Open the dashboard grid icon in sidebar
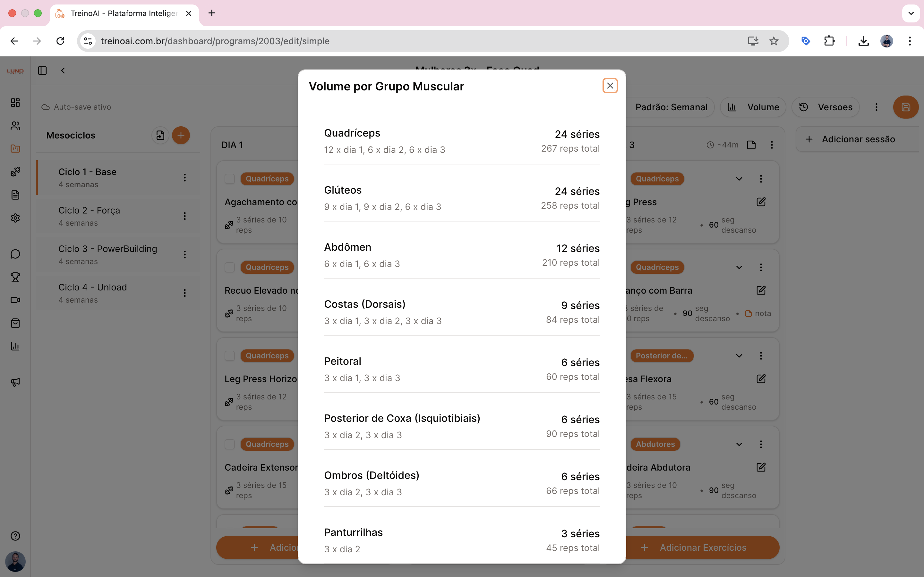 click(x=15, y=103)
